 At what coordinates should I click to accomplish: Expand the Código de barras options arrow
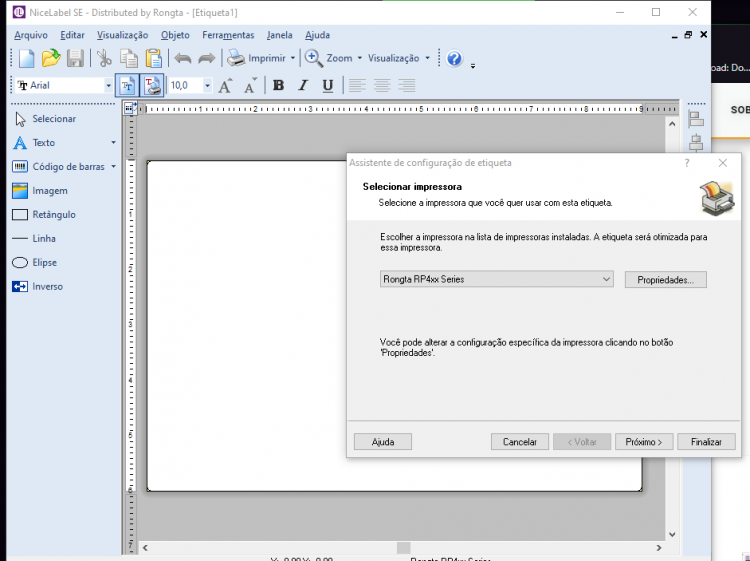pyautogui.click(x=113, y=166)
